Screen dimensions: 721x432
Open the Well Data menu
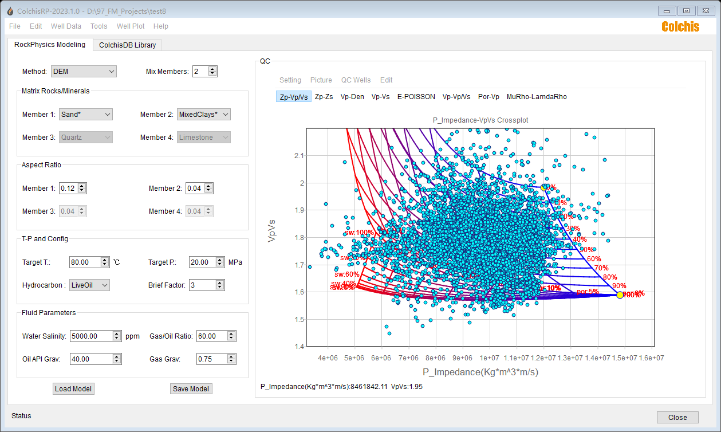[x=66, y=26]
